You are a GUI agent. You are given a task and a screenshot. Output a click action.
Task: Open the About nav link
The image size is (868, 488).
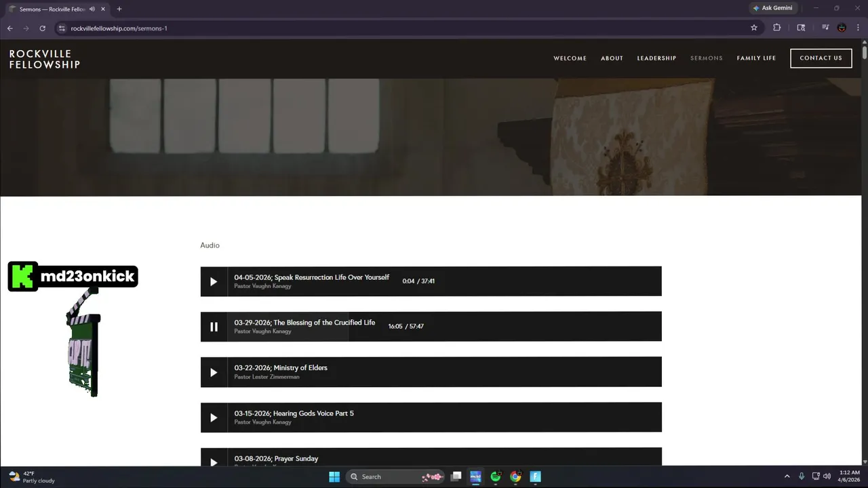pos(612,58)
